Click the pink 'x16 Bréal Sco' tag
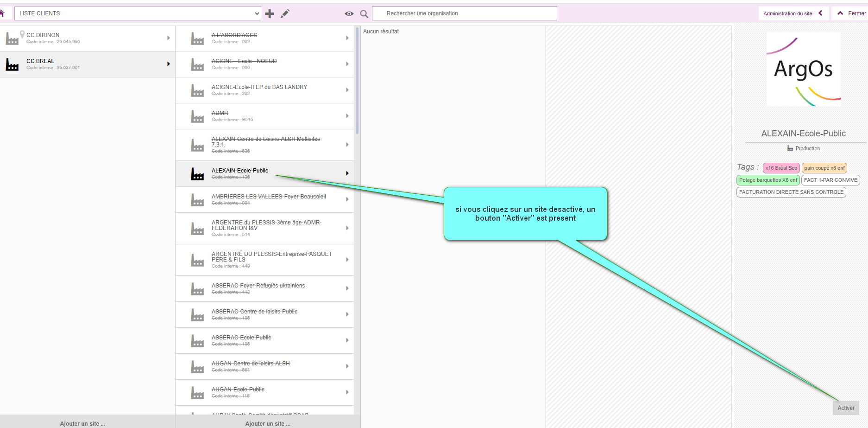 tap(781, 168)
